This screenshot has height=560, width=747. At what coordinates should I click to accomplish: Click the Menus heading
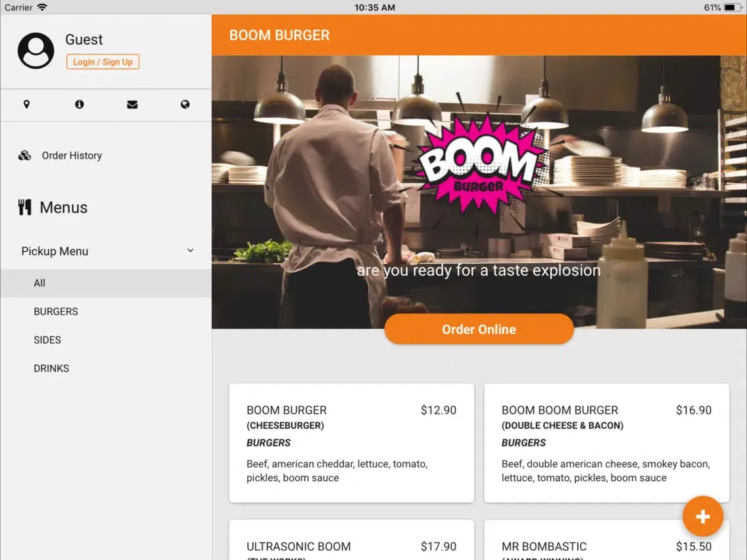pyautogui.click(x=63, y=208)
